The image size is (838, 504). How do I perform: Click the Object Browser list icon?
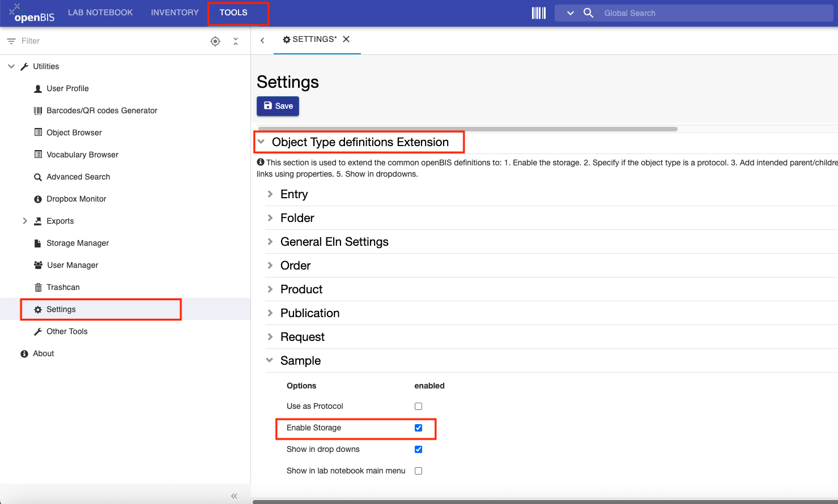(38, 132)
